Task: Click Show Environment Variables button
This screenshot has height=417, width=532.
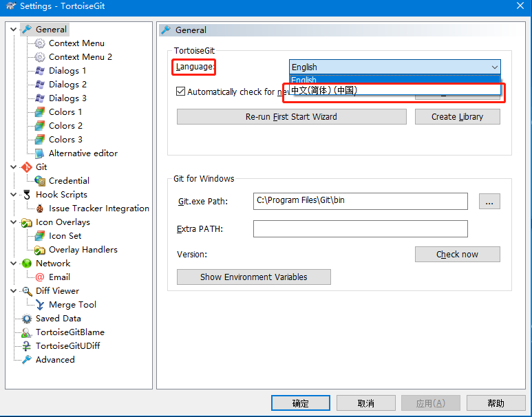Action: (x=254, y=277)
